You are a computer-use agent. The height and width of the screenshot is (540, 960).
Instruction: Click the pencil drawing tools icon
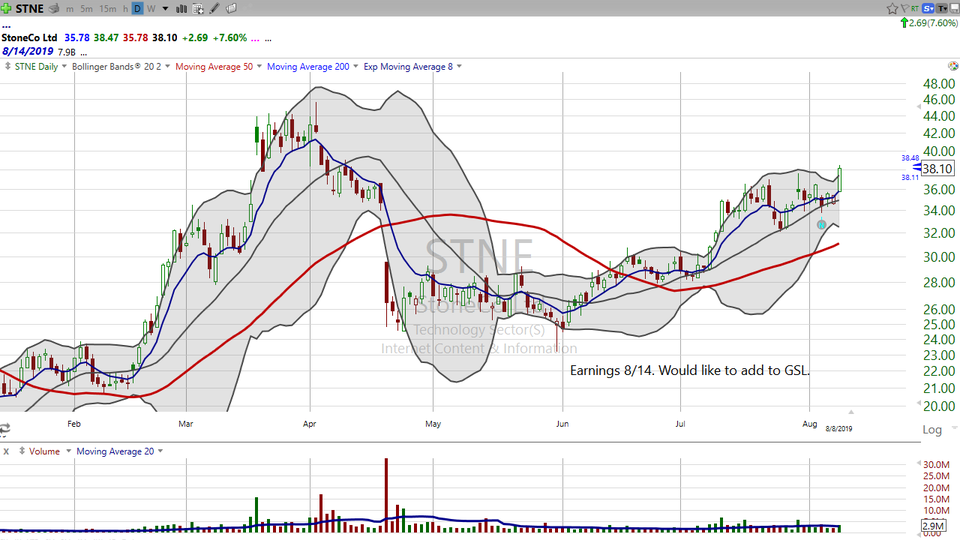point(214,8)
